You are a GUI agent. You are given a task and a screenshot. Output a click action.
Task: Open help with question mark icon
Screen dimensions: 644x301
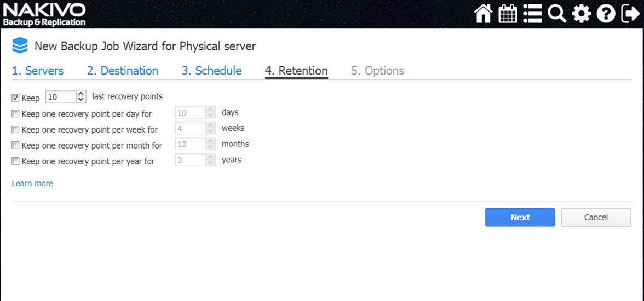[x=606, y=14]
